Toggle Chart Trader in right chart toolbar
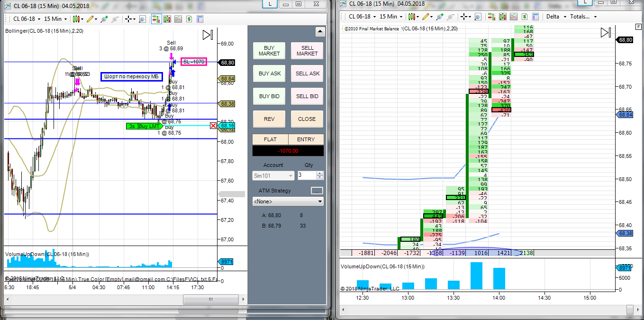Image resolution: width=644 pixels, height=320 pixels. tap(492, 17)
